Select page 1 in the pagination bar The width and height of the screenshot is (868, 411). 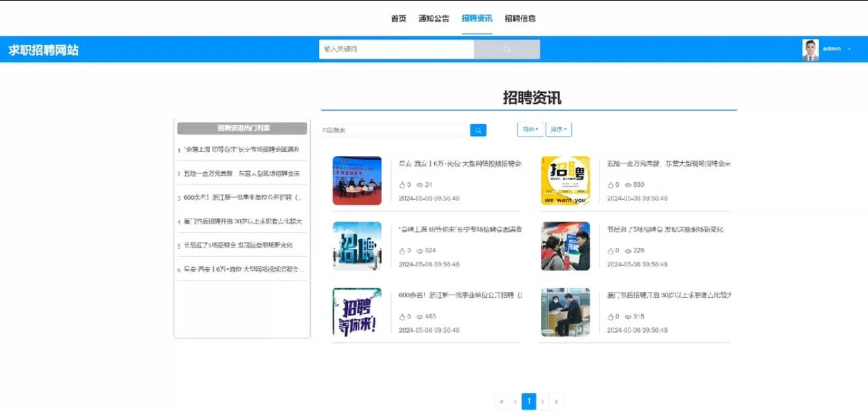tap(530, 401)
